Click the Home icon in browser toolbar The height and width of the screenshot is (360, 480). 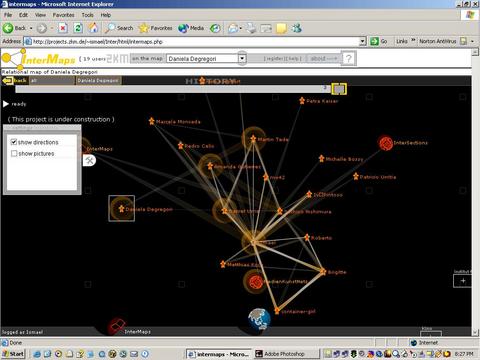coord(93,28)
